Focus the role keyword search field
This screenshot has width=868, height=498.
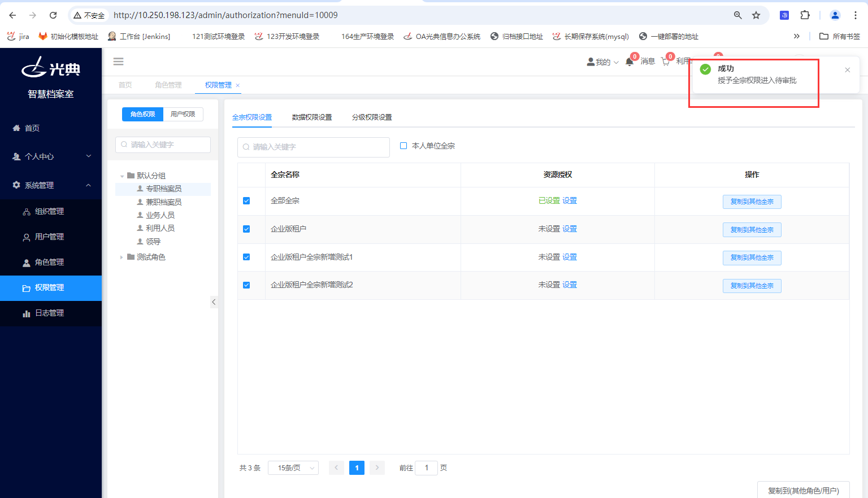pyautogui.click(x=163, y=145)
